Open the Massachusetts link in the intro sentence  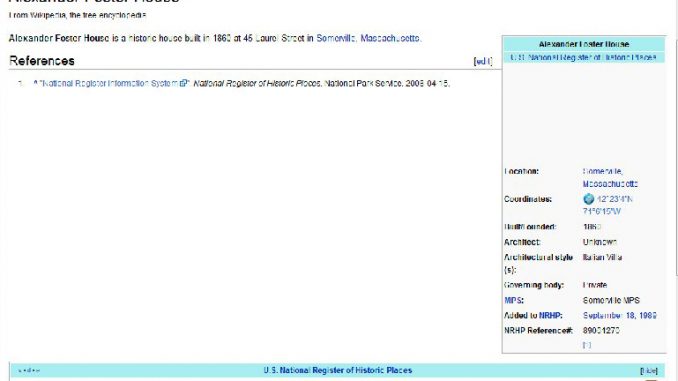pyautogui.click(x=390, y=38)
